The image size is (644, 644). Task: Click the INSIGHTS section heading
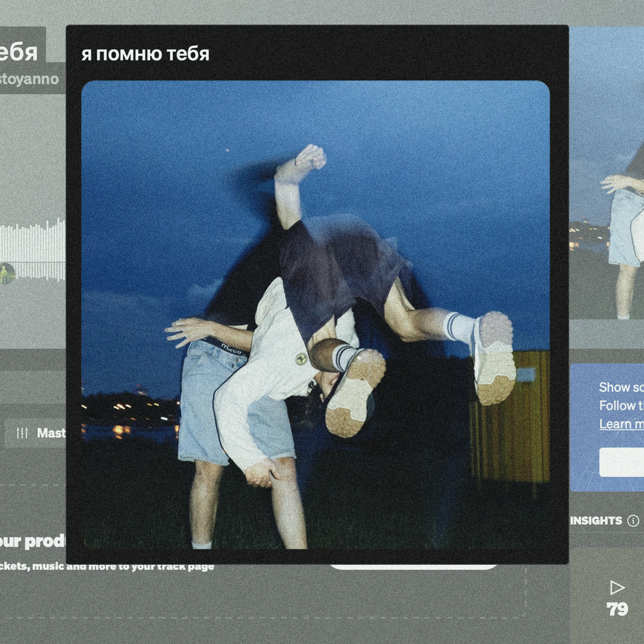point(596,521)
